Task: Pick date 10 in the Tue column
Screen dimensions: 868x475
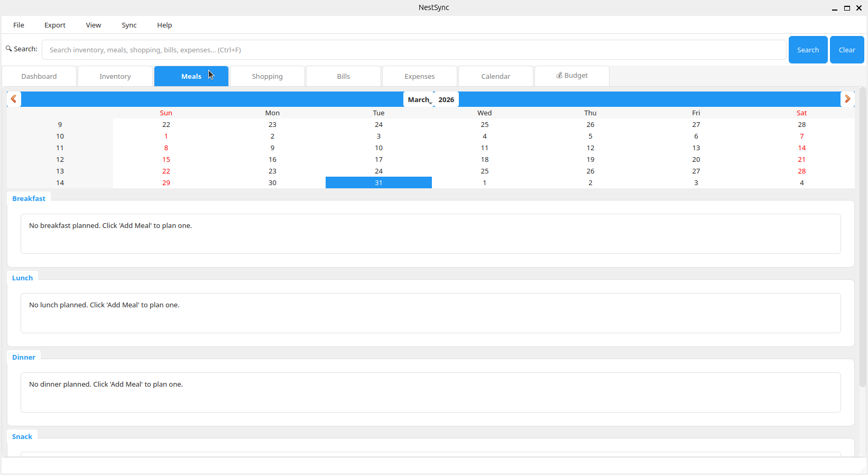Action: tap(378, 148)
